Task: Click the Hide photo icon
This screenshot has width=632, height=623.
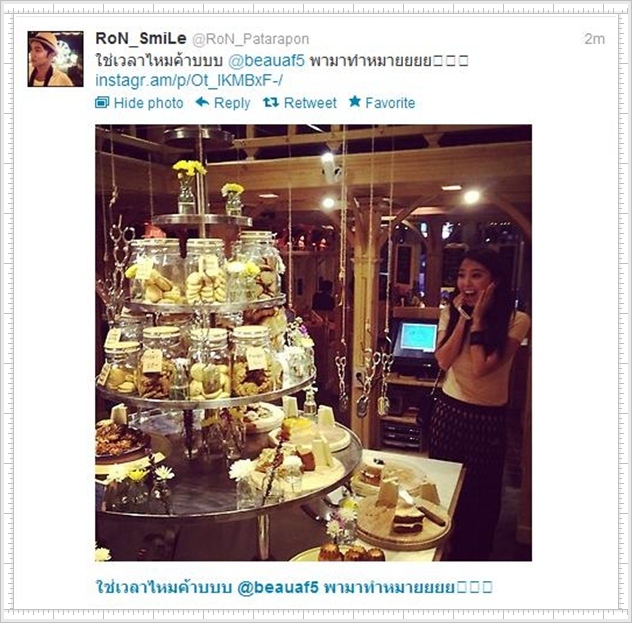Action: point(102,103)
